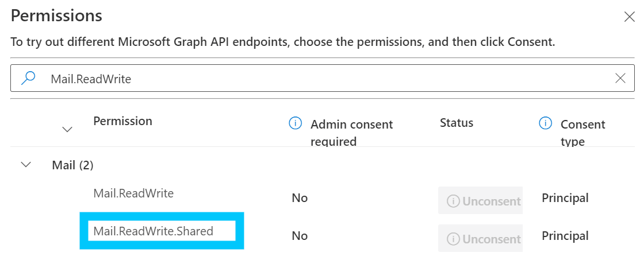Close the Permissions panel

point(629,17)
